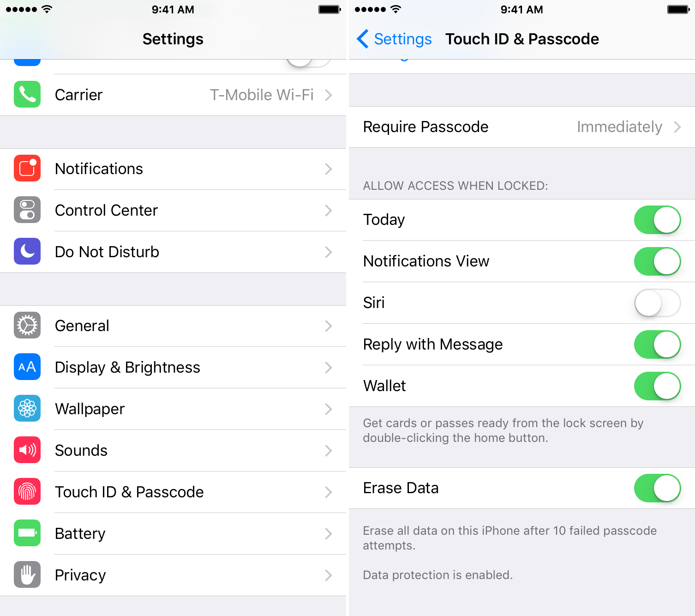The width and height of the screenshot is (695, 616).
Task: Open the Do Not Disturb settings row
Action: [x=173, y=252]
